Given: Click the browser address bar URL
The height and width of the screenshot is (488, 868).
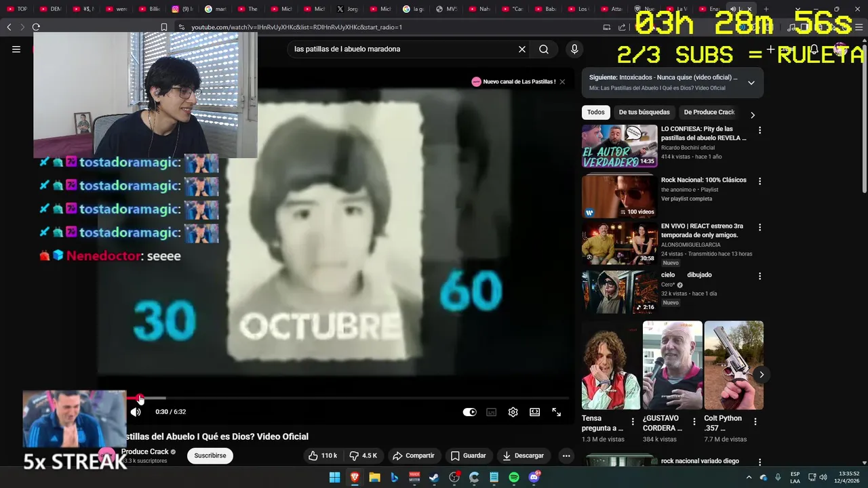Looking at the screenshot, I should [x=296, y=27].
